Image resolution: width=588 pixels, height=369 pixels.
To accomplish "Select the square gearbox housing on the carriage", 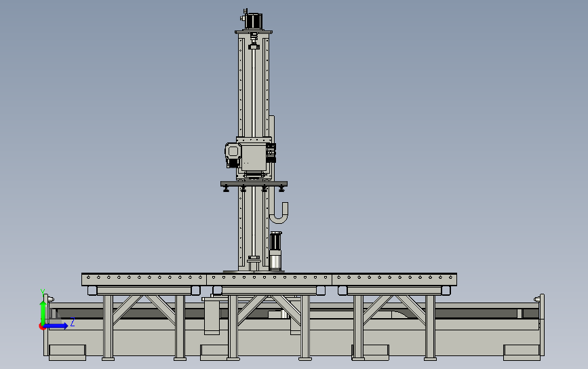I will click(x=254, y=158).
